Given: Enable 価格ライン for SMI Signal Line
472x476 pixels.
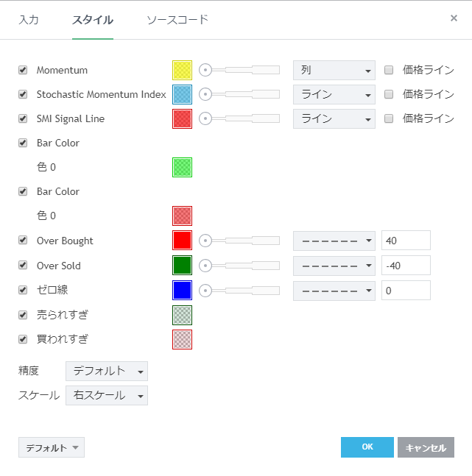Looking at the screenshot, I should tap(390, 118).
